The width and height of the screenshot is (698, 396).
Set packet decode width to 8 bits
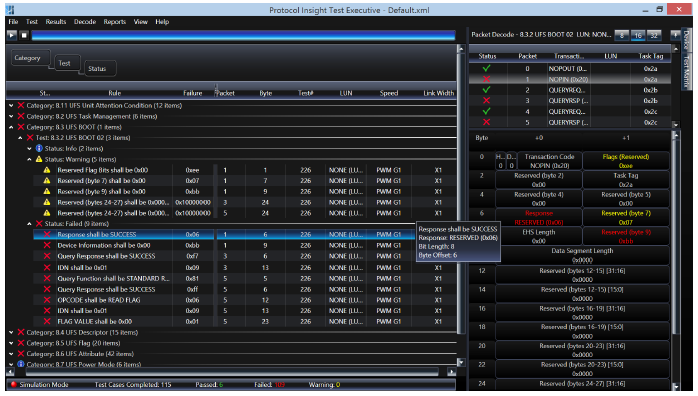[622, 35]
